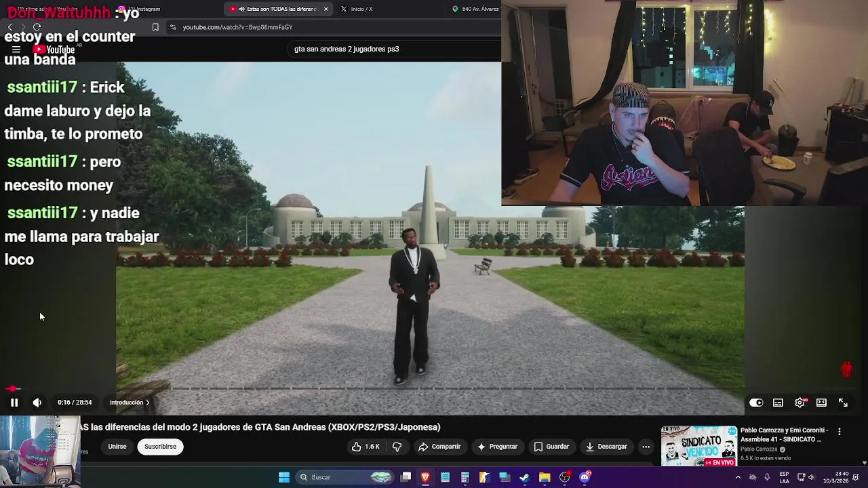Click the Pablo Carrozza channel name
The height and width of the screenshot is (488, 868).
[759, 449]
